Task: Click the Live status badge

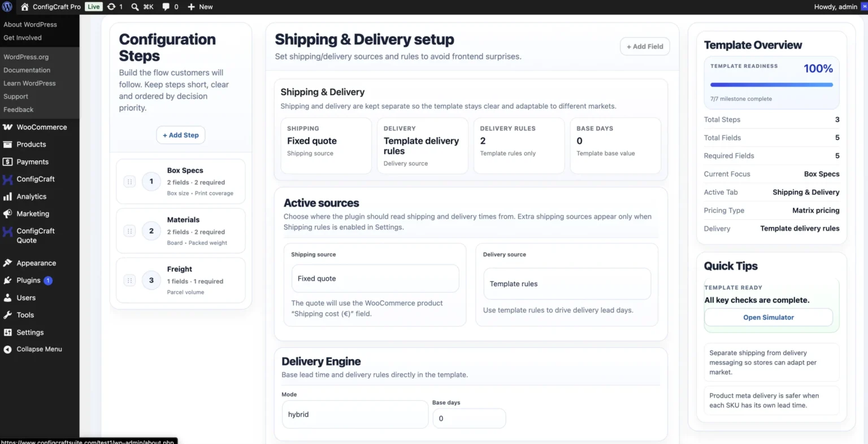Action: tap(94, 7)
